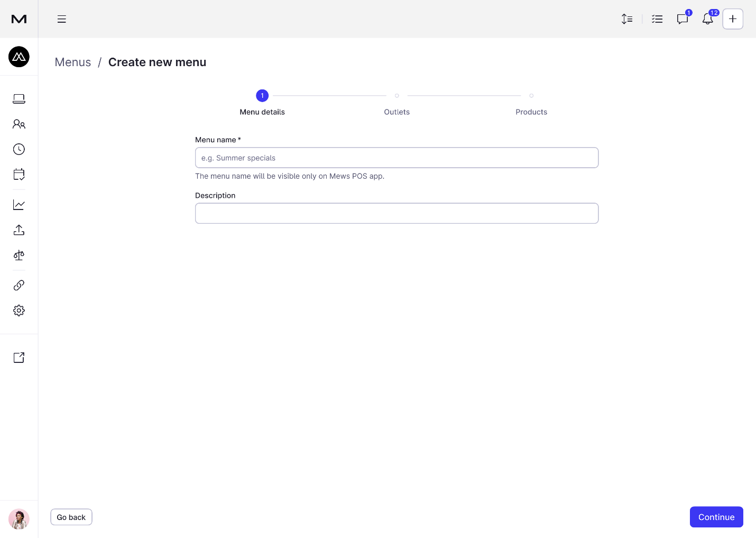Select the balances scales icon

click(19, 255)
